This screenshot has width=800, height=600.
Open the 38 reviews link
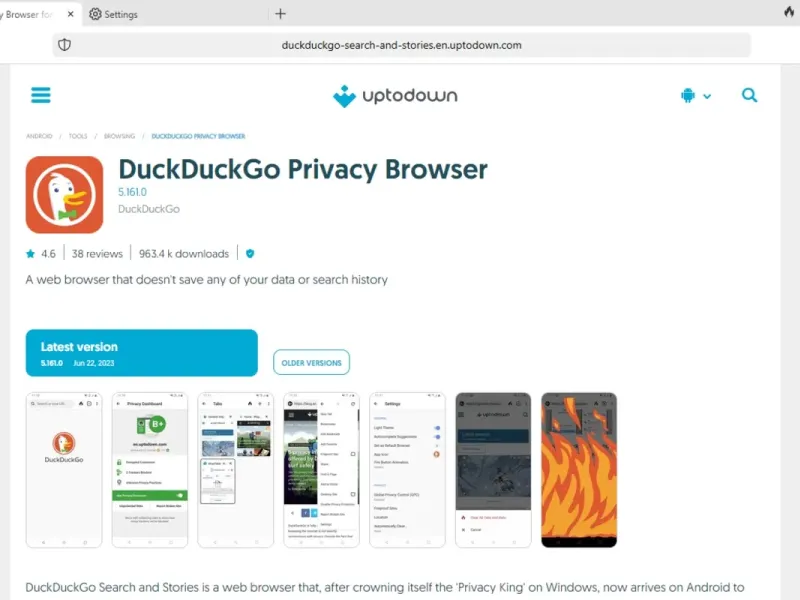pyautogui.click(x=97, y=254)
